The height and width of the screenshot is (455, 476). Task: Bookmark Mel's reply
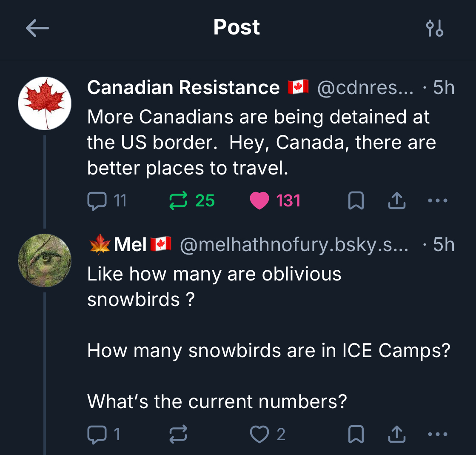[x=356, y=434]
